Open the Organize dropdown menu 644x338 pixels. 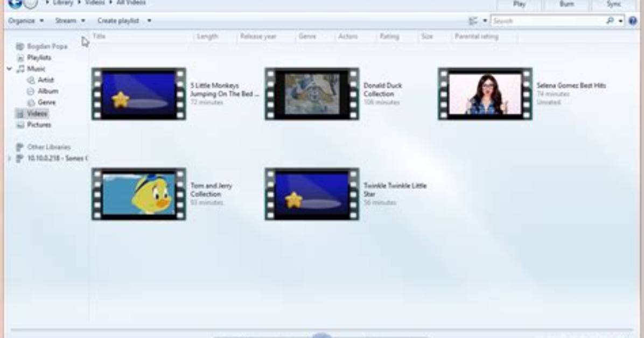click(26, 20)
